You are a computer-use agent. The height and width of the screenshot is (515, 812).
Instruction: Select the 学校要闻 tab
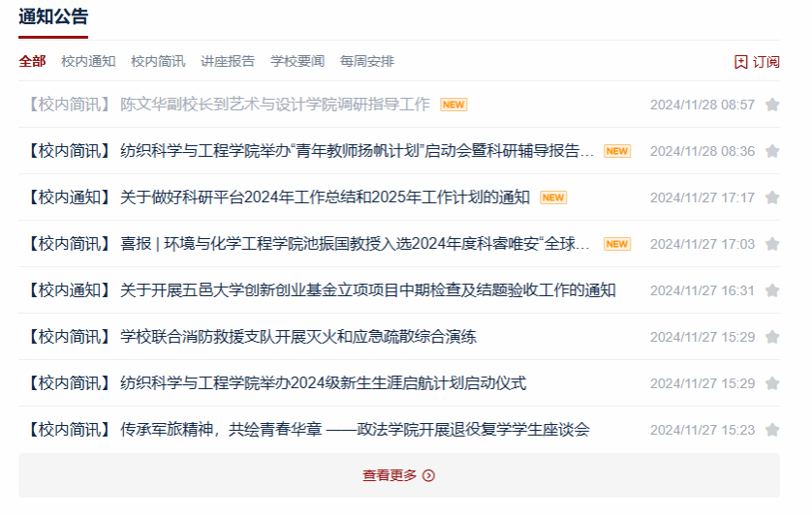(297, 62)
